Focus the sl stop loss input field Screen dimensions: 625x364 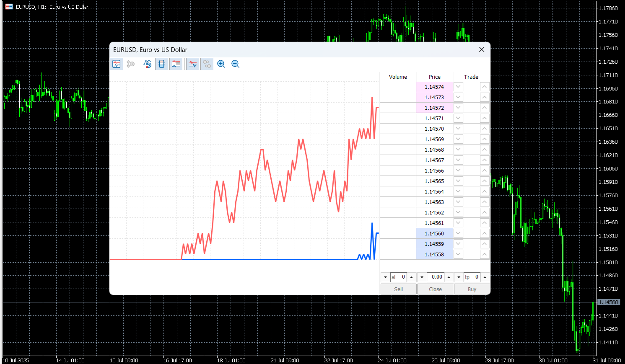(x=399, y=277)
